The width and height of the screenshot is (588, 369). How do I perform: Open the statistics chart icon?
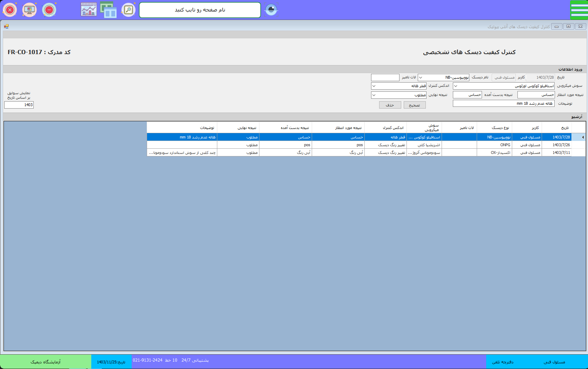89,10
